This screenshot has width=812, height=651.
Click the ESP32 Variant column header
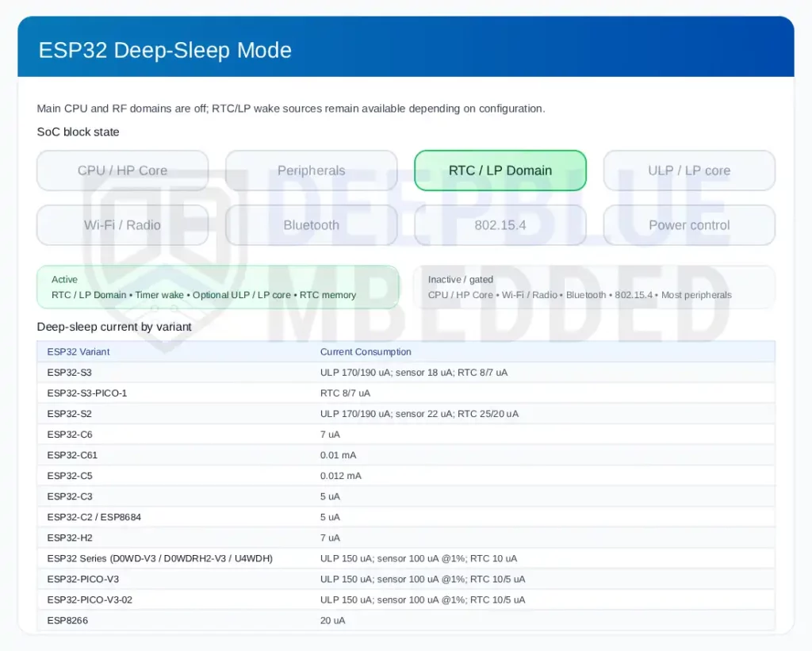tap(79, 351)
